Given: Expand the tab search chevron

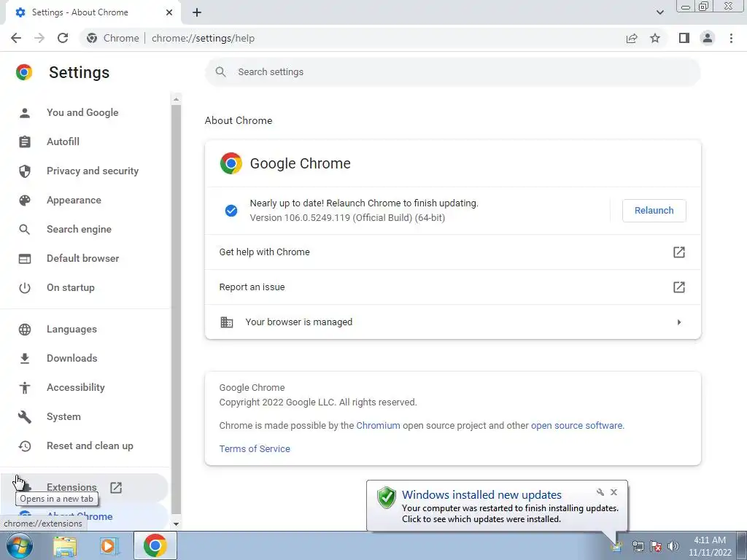Looking at the screenshot, I should (x=659, y=12).
